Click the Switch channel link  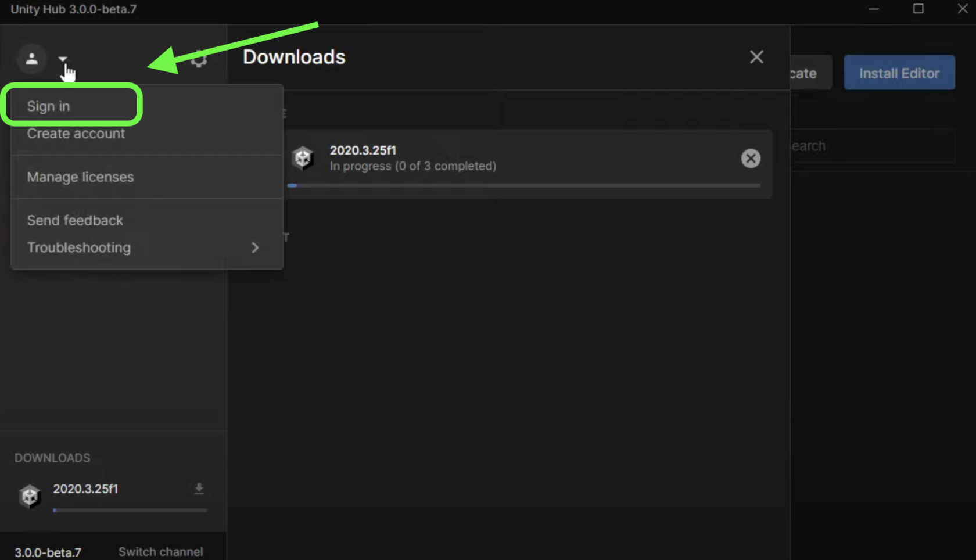(x=161, y=552)
